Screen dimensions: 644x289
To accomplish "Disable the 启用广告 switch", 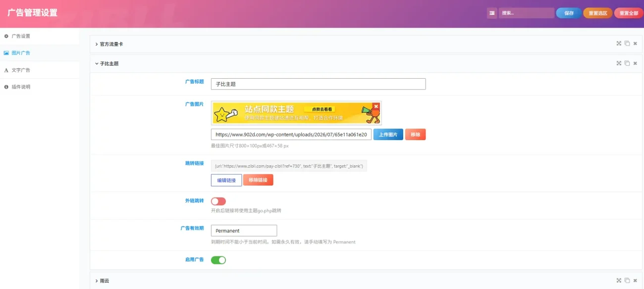I will 218,260.
